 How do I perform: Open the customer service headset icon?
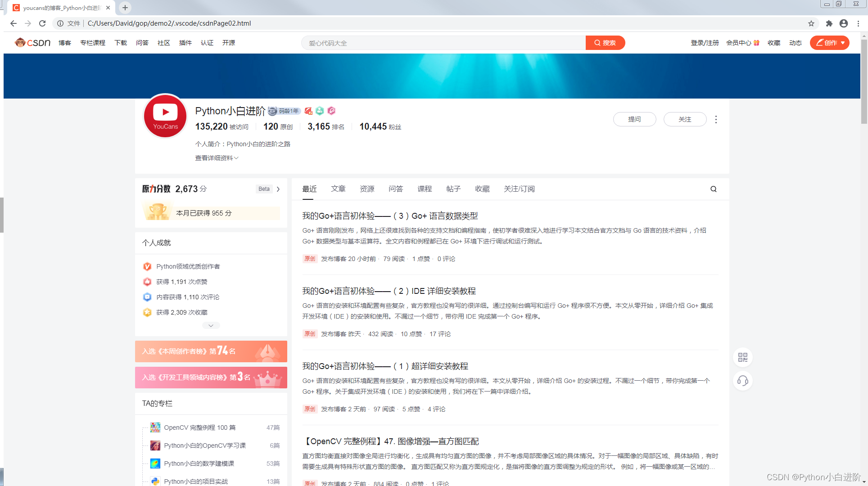(742, 381)
